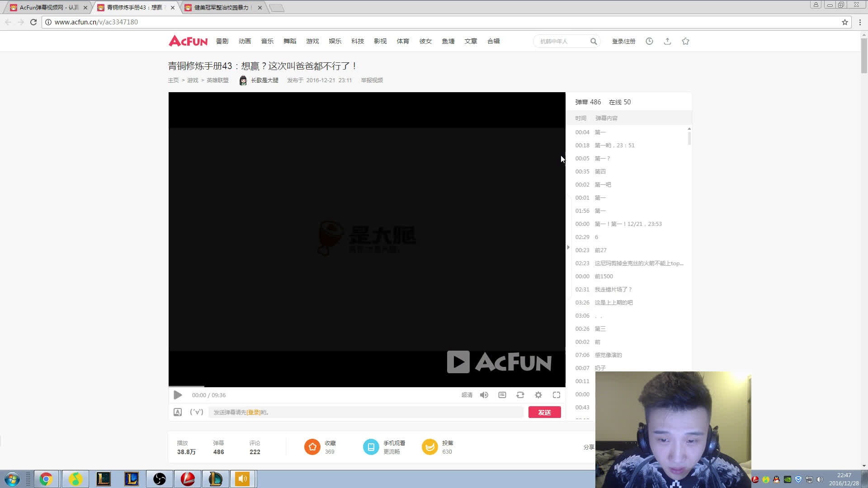Bookmark this page star icon

click(x=844, y=22)
